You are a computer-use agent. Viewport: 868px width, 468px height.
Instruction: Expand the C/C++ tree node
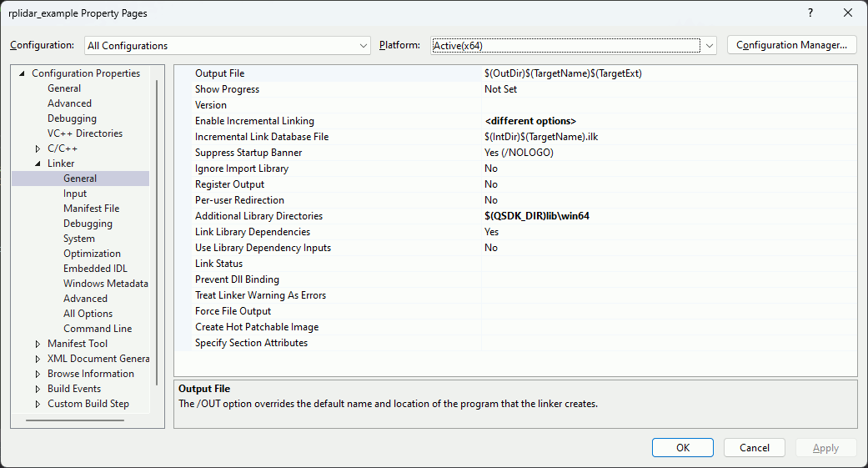pyautogui.click(x=38, y=148)
